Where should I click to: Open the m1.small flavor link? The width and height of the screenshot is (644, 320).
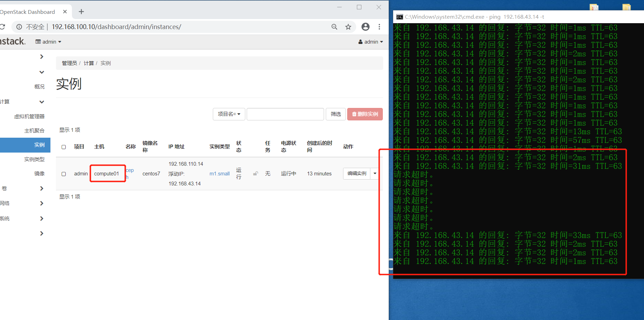coord(219,173)
